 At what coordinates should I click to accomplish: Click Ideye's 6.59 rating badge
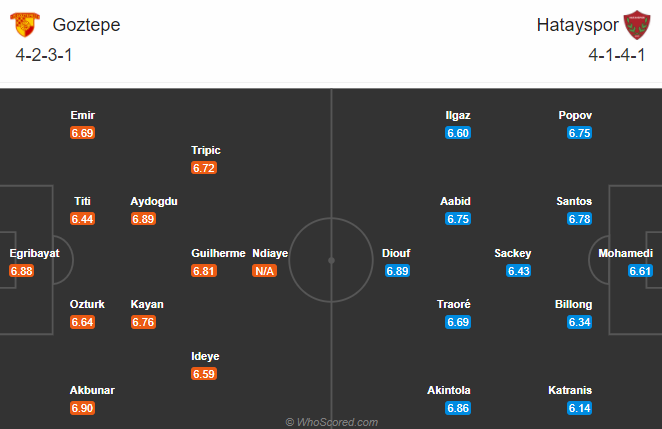click(204, 374)
